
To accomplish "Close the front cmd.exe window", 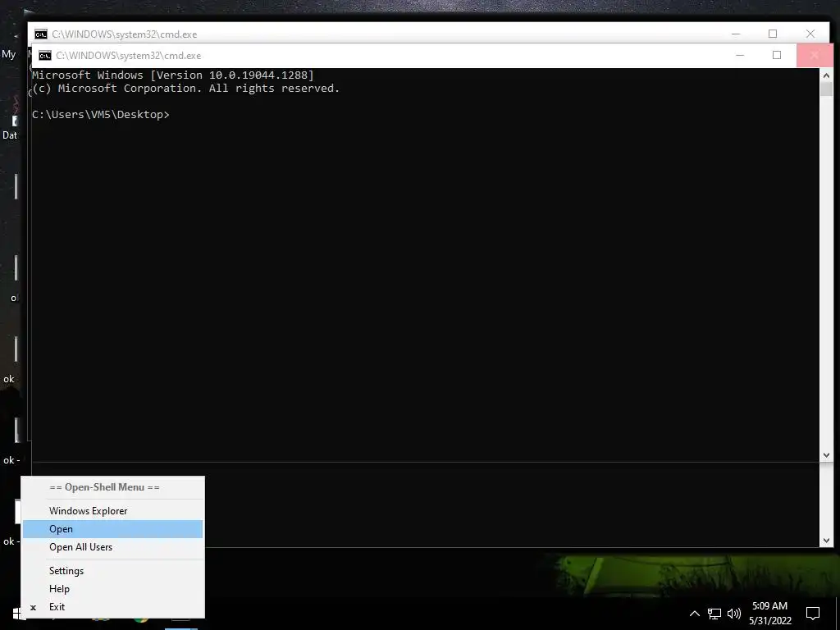I will pyautogui.click(x=815, y=55).
